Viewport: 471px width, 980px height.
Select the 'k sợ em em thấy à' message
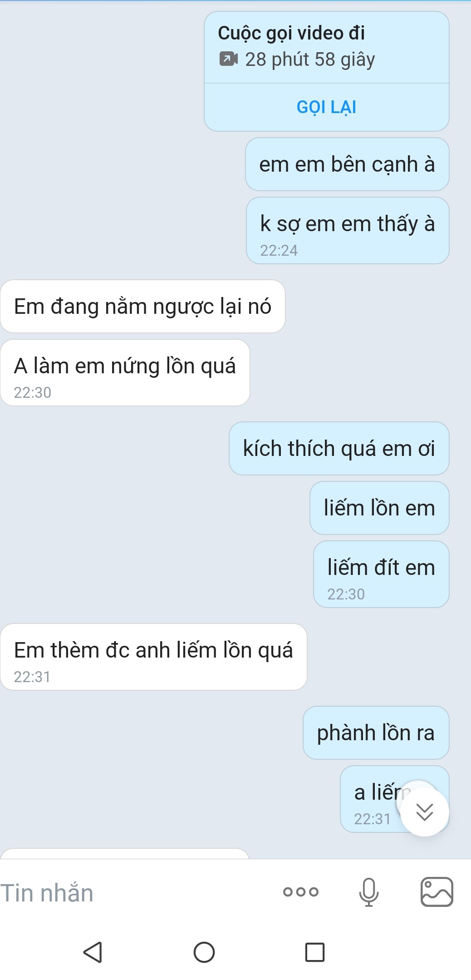347,224
